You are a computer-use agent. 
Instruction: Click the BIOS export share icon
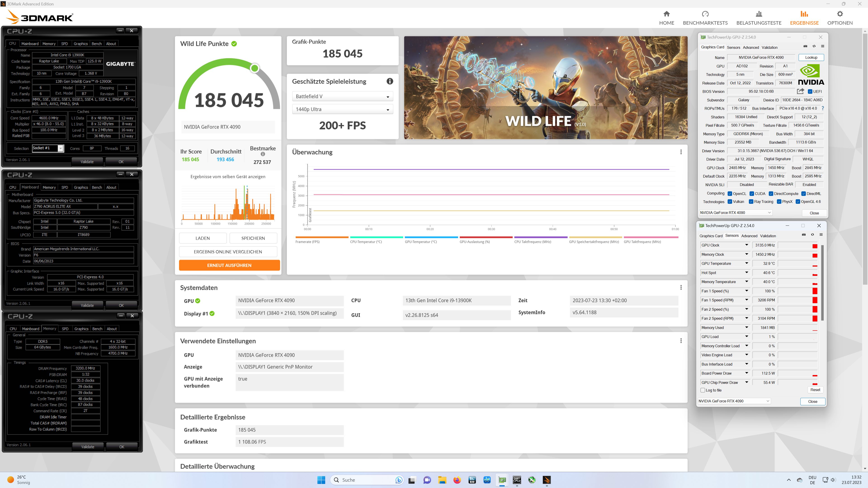(x=800, y=91)
